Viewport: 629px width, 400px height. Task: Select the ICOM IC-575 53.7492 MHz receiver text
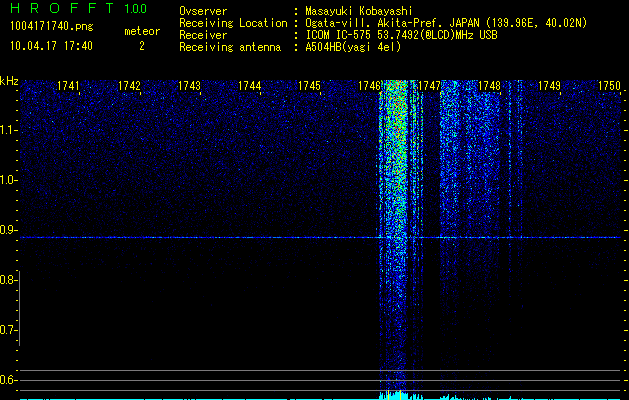[401, 35]
